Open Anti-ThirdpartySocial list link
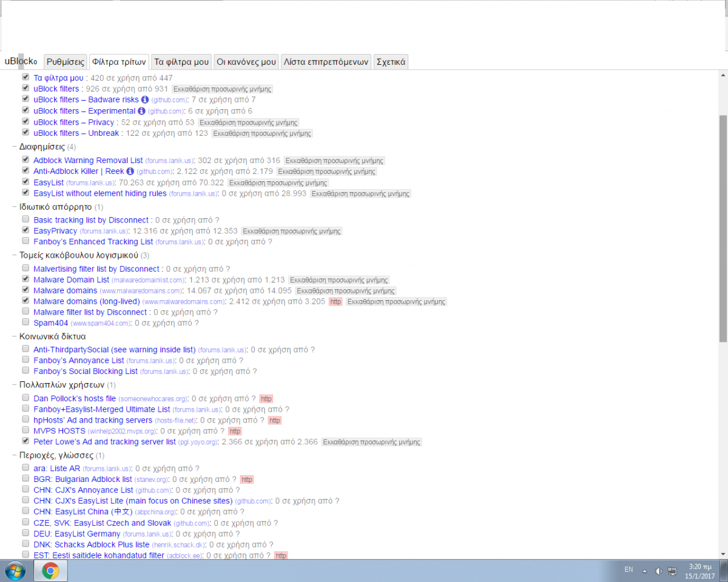The width and height of the screenshot is (728, 582). (115, 349)
